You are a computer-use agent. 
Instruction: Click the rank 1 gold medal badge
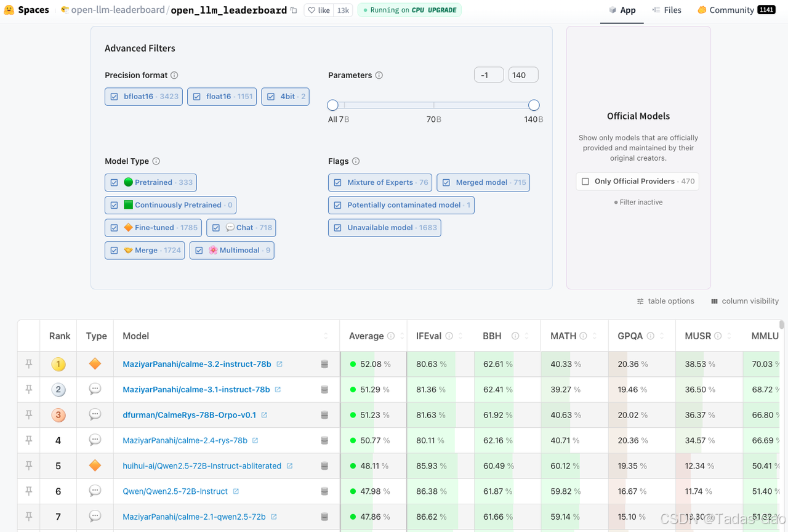[58, 364]
